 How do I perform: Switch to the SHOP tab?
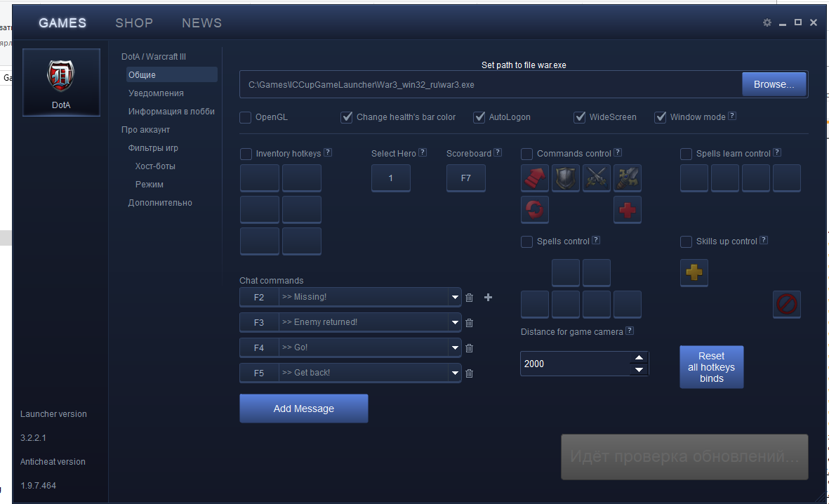(x=134, y=22)
